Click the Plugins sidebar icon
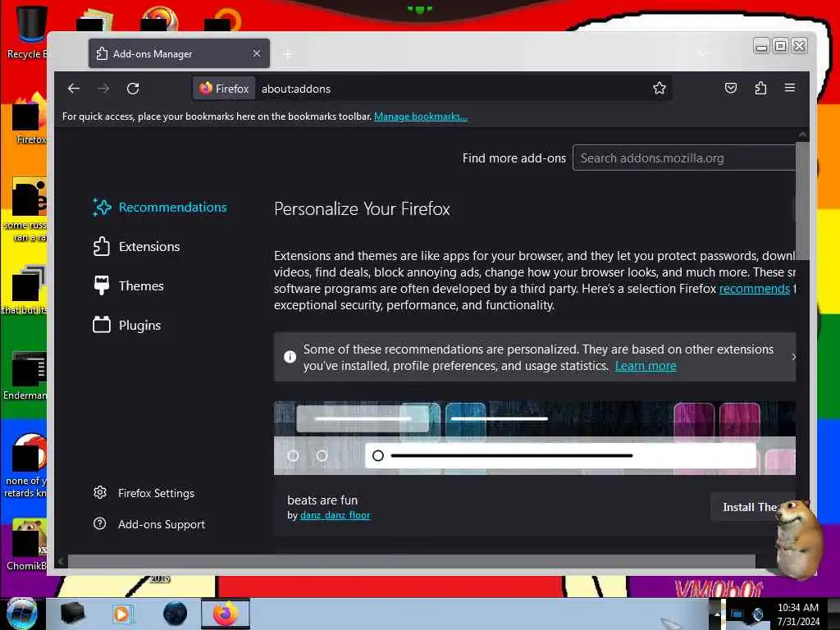840x630 pixels. coord(101,325)
